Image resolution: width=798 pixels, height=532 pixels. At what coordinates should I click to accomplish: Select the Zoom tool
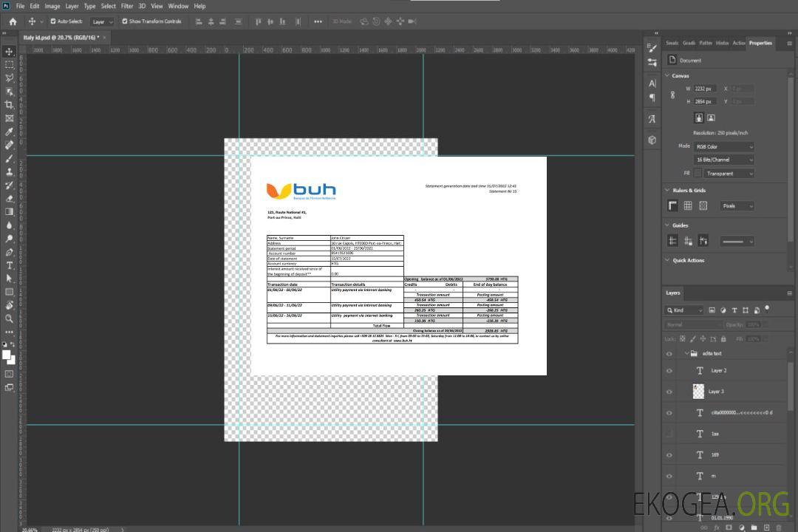[x=10, y=318]
